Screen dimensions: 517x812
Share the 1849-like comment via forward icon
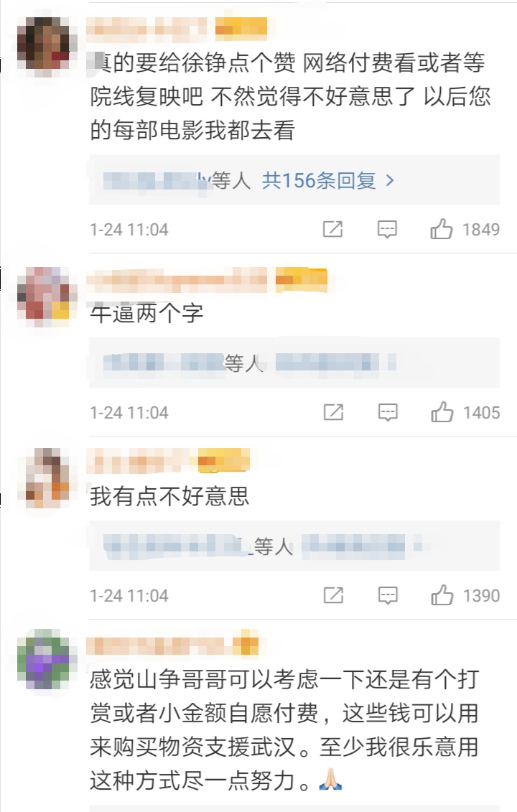[332, 229]
